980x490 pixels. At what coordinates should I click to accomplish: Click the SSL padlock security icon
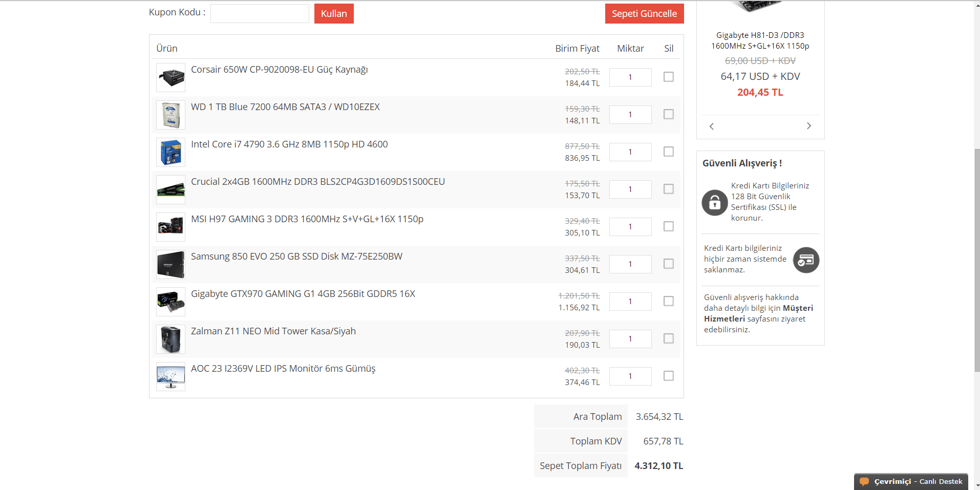[x=715, y=203]
